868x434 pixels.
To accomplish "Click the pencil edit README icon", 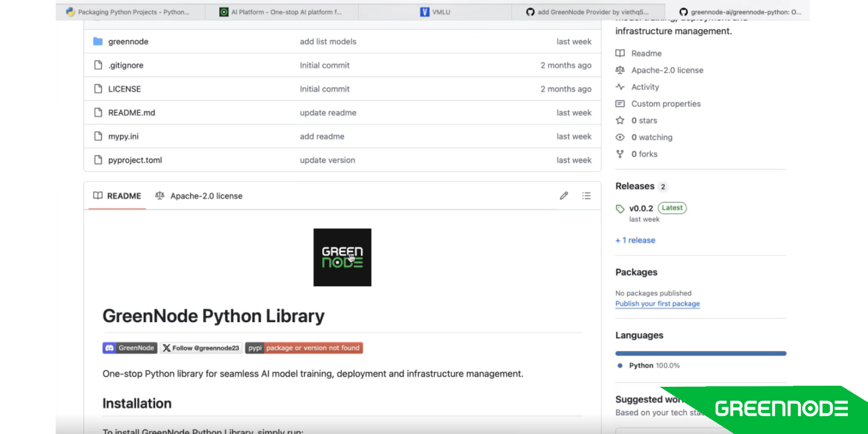I will pos(564,195).
